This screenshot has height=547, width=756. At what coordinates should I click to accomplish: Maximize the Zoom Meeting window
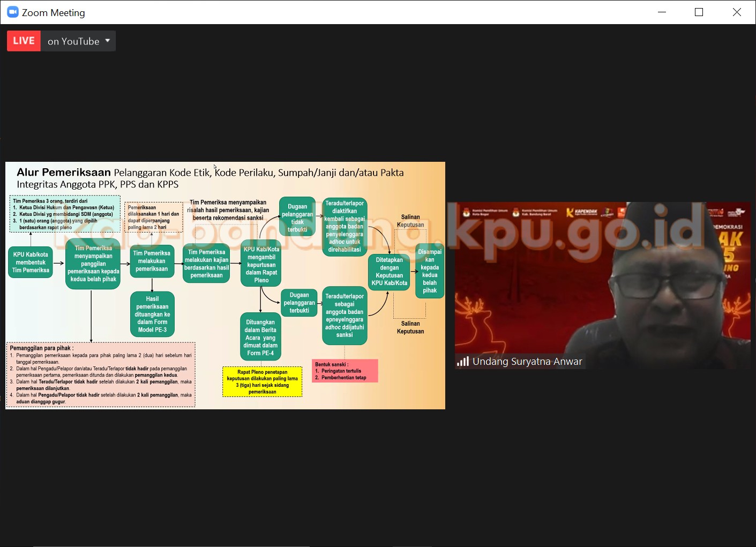pyautogui.click(x=699, y=12)
